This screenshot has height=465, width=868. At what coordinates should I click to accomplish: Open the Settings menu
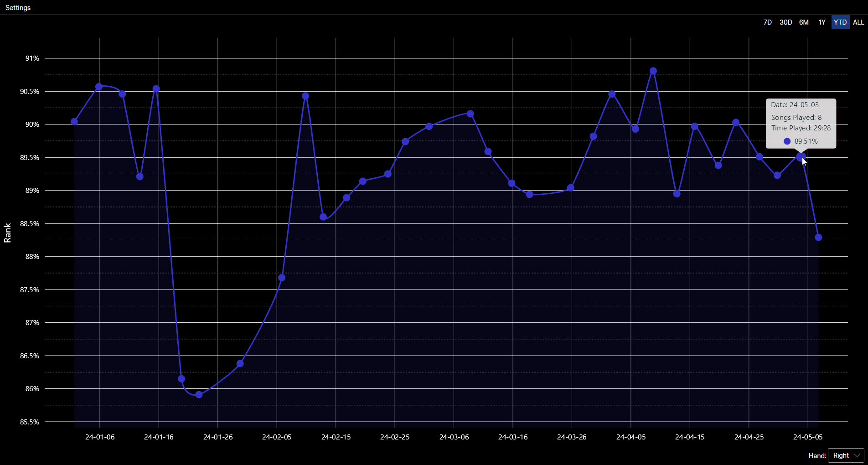pyautogui.click(x=18, y=8)
